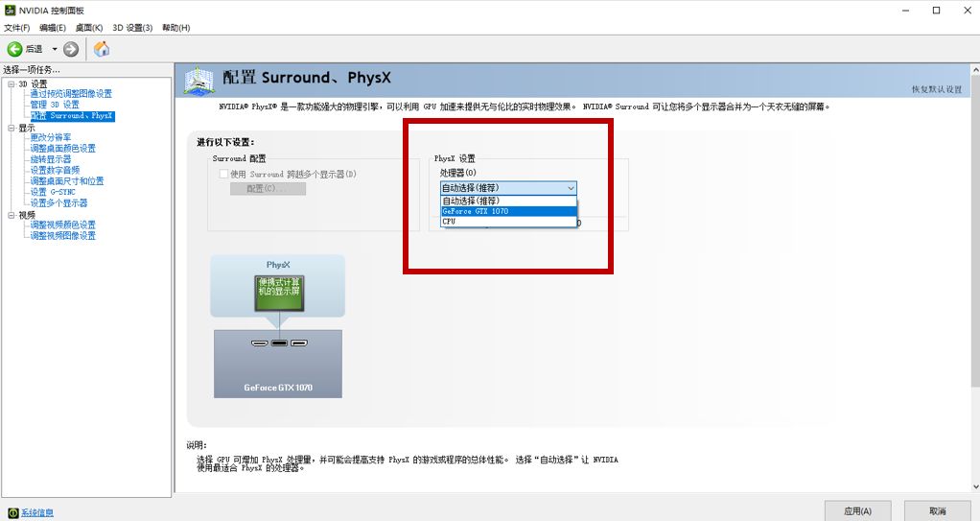Click the Forward arrow icon in toolbar

(x=71, y=49)
